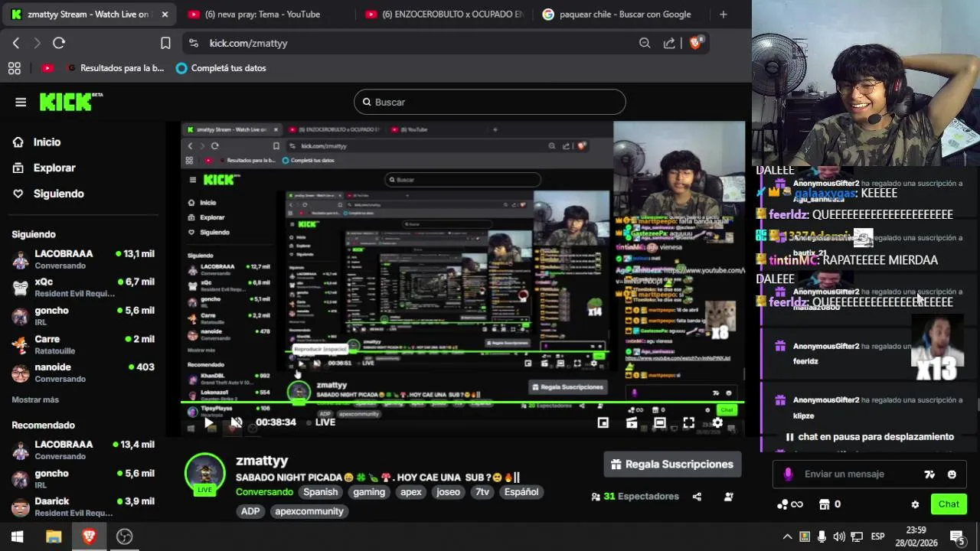Open zmattyy's live avatar

click(204, 474)
